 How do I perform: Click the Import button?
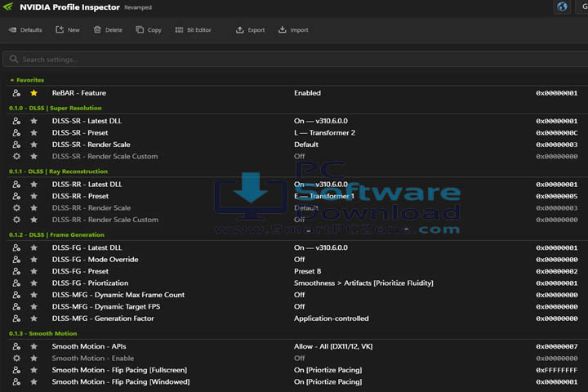pos(294,30)
